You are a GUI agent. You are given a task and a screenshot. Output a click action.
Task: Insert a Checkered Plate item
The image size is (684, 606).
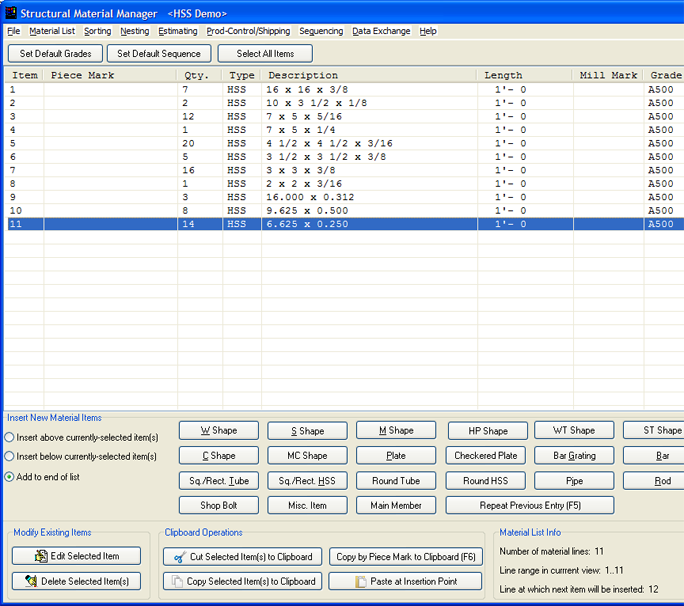point(486,455)
